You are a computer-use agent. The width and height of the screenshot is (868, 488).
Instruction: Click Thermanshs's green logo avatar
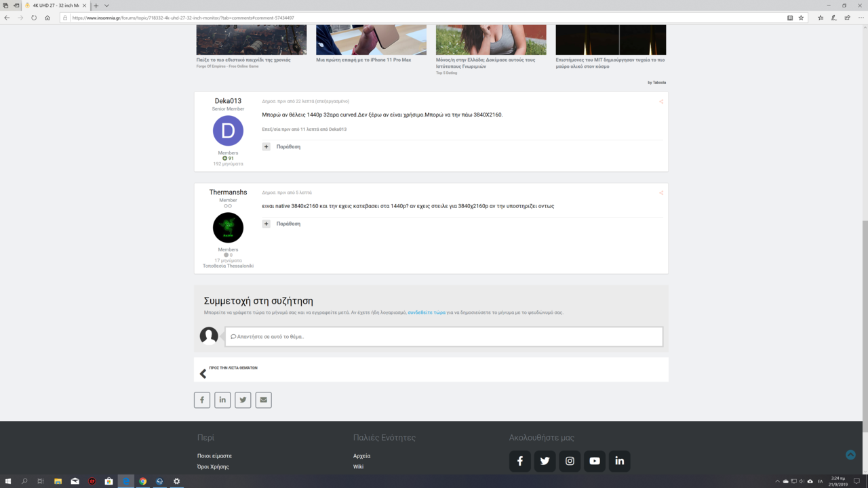[x=228, y=228]
